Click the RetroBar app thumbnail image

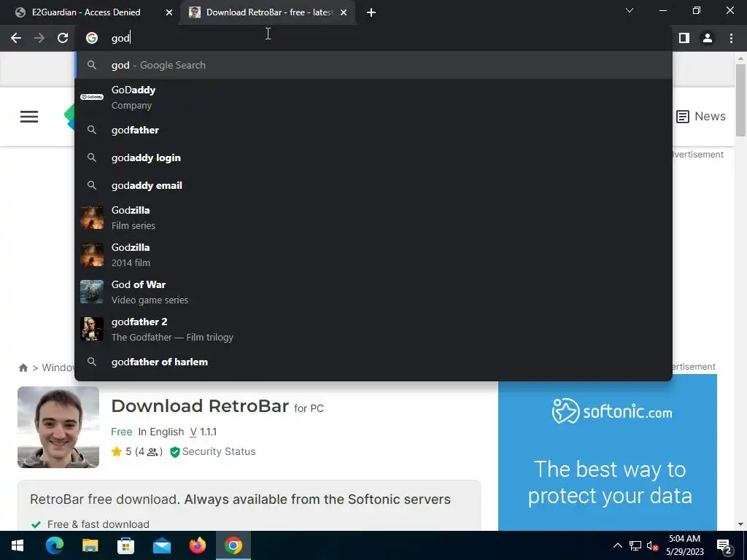pyautogui.click(x=58, y=427)
